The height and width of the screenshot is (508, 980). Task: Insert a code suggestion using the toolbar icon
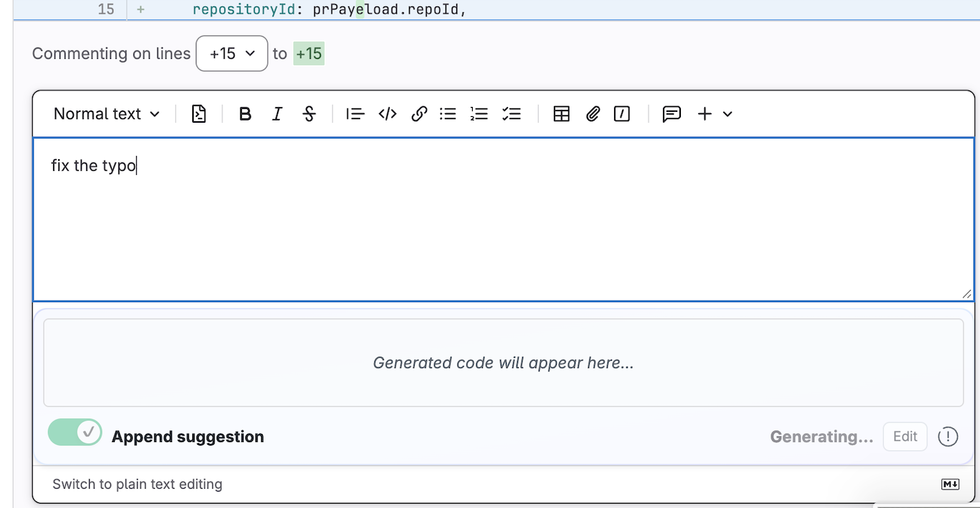click(199, 114)
